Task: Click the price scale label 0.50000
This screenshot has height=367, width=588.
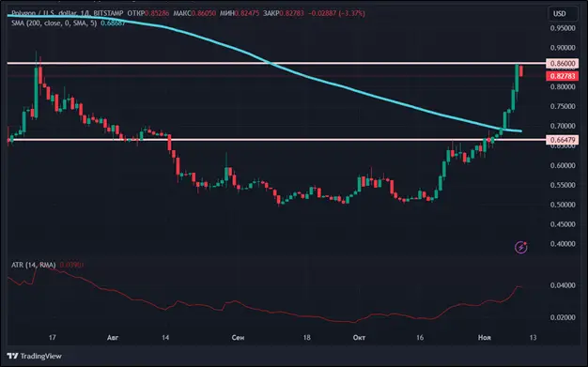Action: [x=563, y=205]
